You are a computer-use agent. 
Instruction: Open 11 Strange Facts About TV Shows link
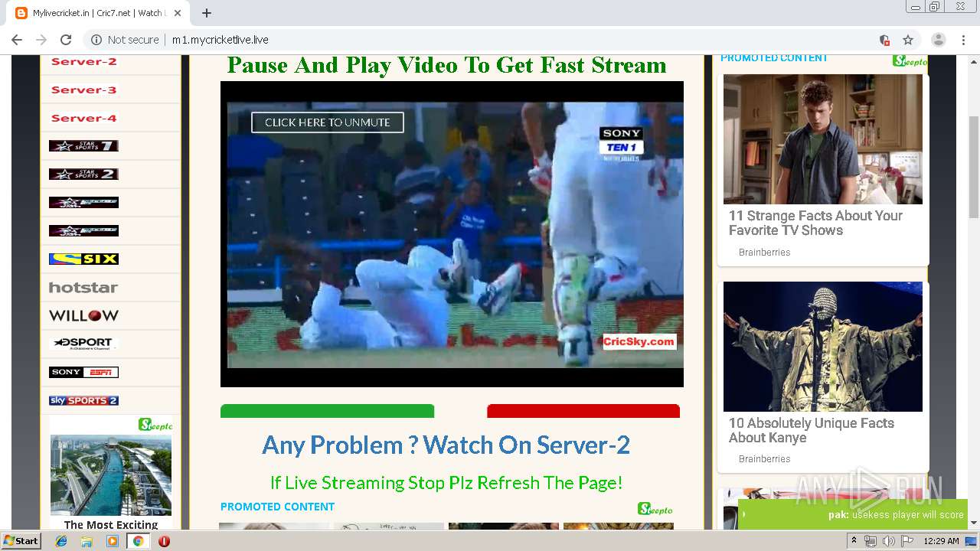[815, 223]
